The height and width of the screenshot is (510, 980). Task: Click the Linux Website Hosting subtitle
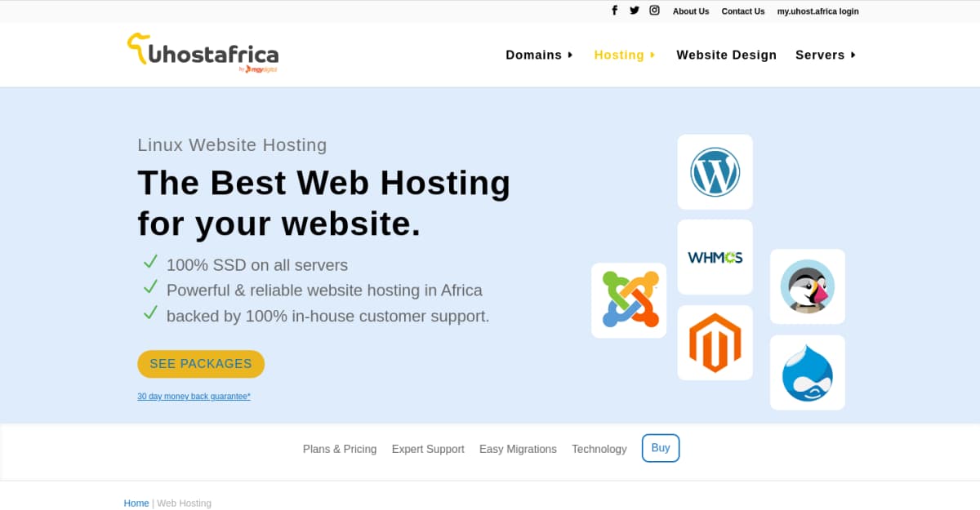click(232, 145)
